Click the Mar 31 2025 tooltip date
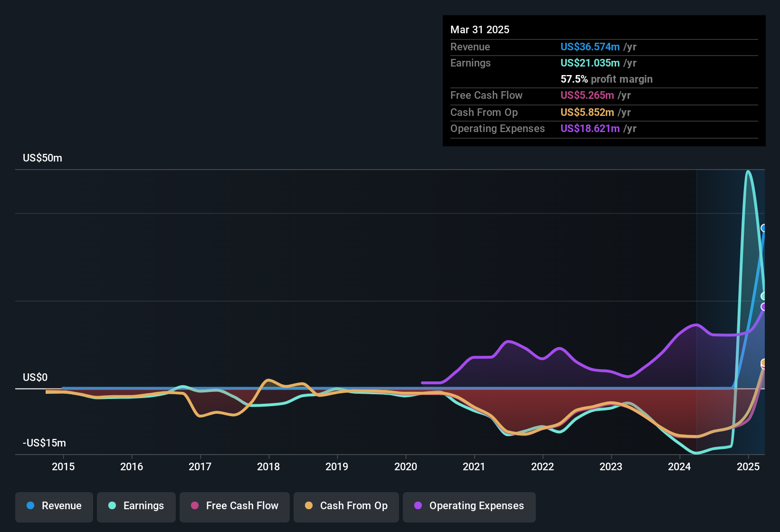This screenshot has width=780, height=532. [480, 30]
